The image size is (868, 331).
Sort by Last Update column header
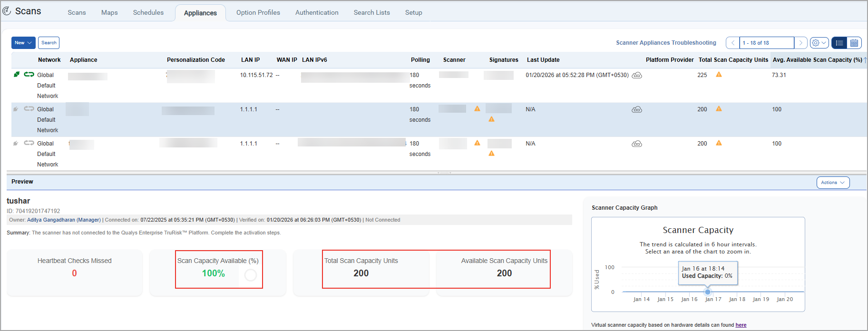(543, 60)
